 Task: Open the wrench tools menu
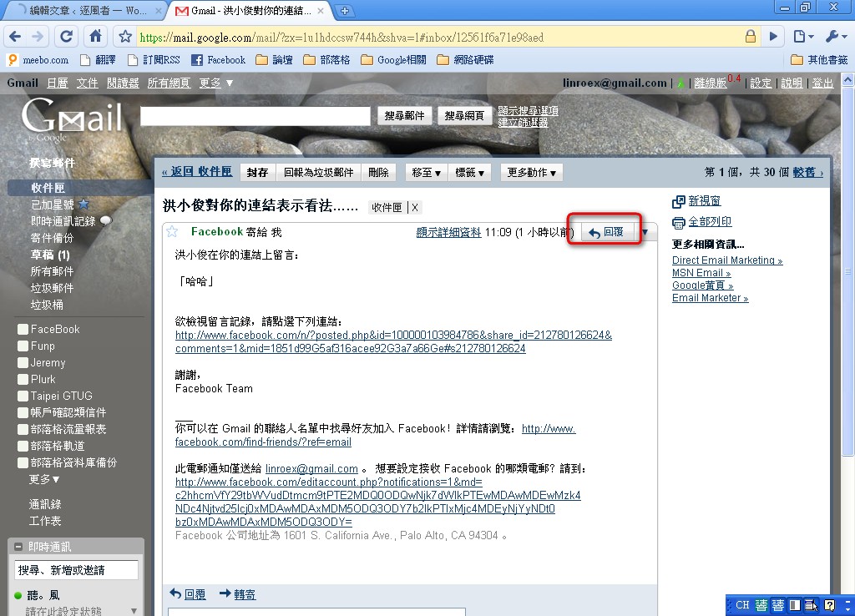pyautogui.click(x=836, y=37)
